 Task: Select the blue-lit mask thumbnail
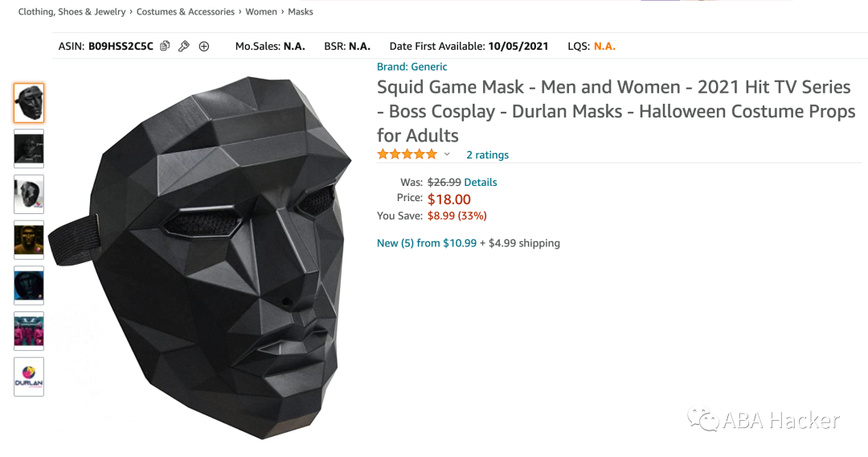[29, 286]
